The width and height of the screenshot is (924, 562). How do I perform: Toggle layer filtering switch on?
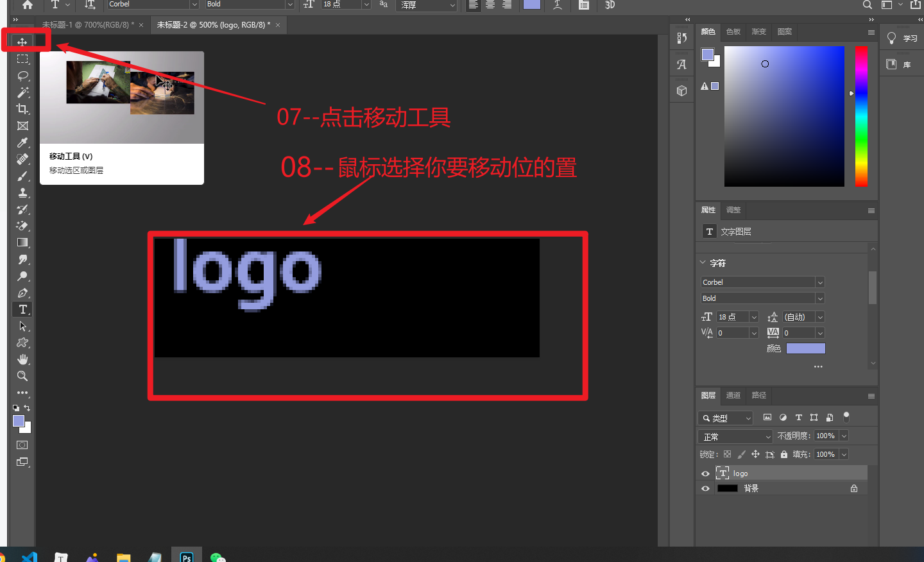coord(846,417)
